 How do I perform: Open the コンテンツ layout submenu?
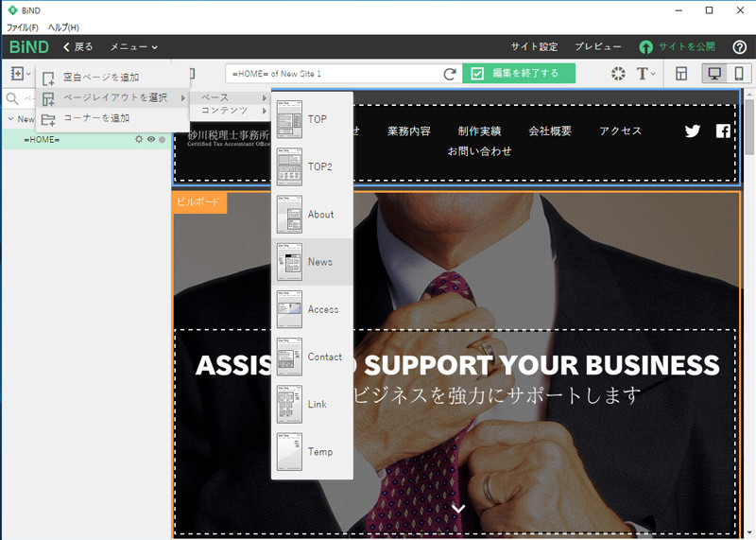[x=231, y=111]
